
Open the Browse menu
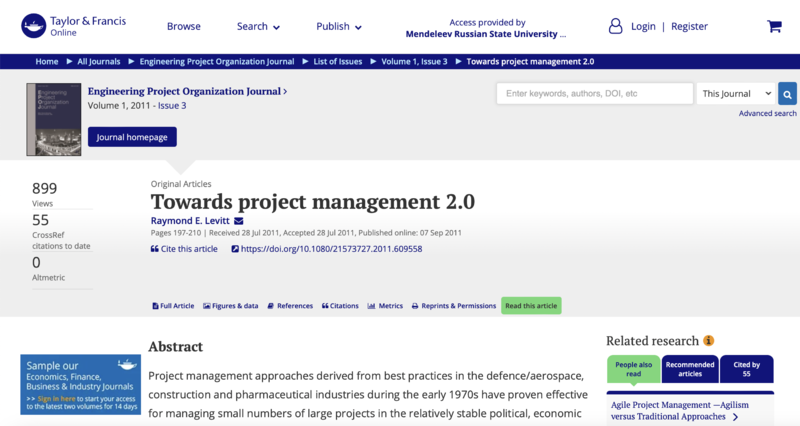tap(183, 27)
